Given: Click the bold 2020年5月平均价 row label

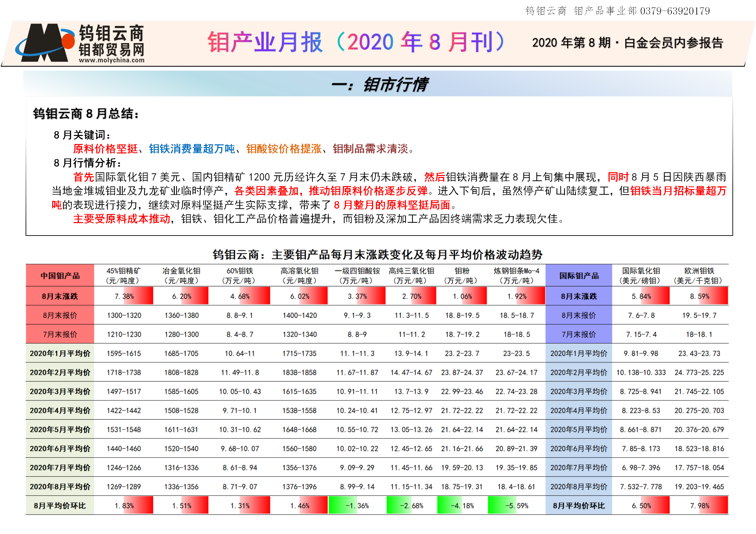Looking at the screenshot, I should coord(60,429).
